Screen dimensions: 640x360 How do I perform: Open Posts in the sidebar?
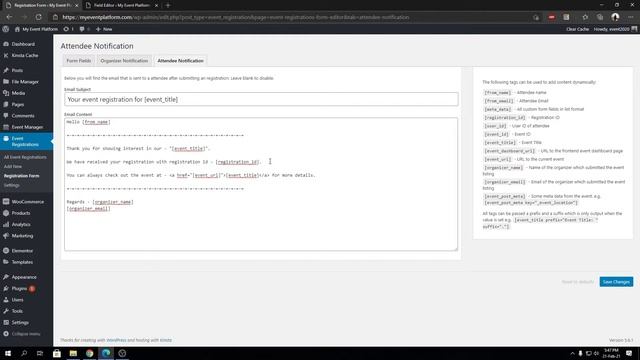pyautogui.click(x=17, y=70)
